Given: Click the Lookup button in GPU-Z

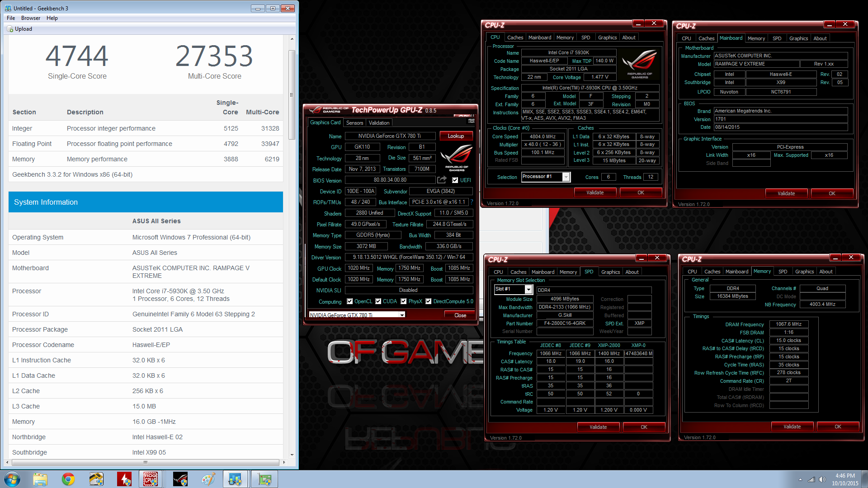Looking at the screenshot, I should pyautogui.click(x=456, y=136).
